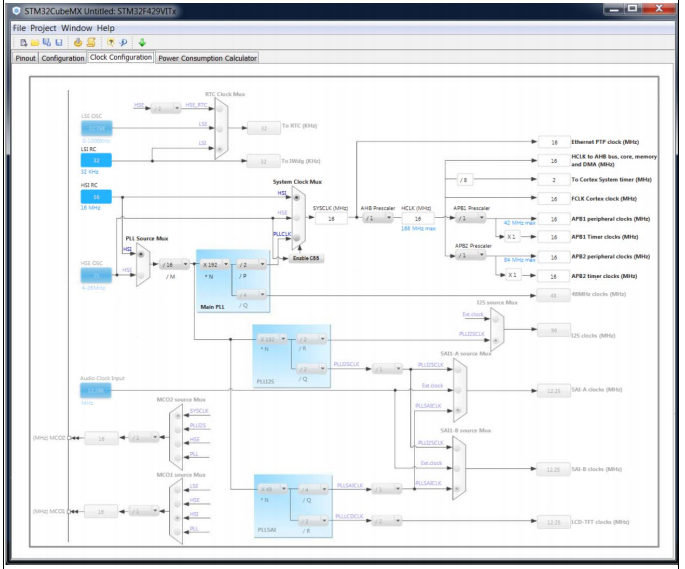Open the File menu
This screenshot has height=569, width=685.
(x=19, y=28)
